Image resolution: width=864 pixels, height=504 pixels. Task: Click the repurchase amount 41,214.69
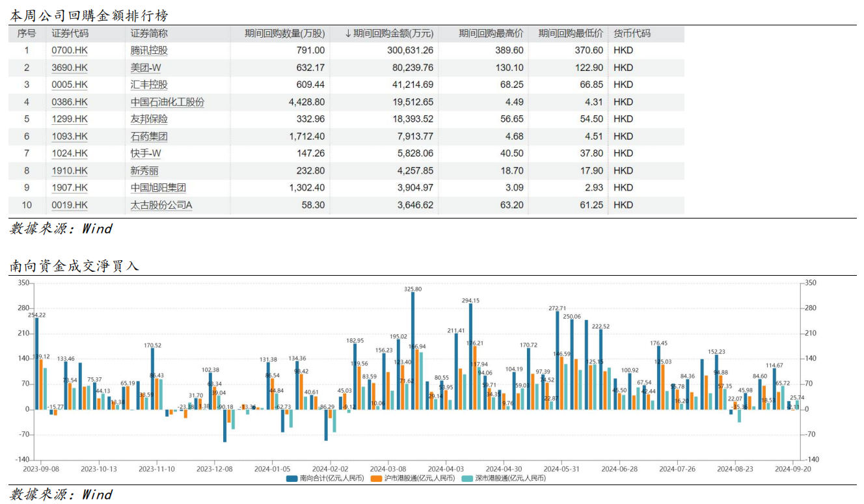(x=412, y=85)
